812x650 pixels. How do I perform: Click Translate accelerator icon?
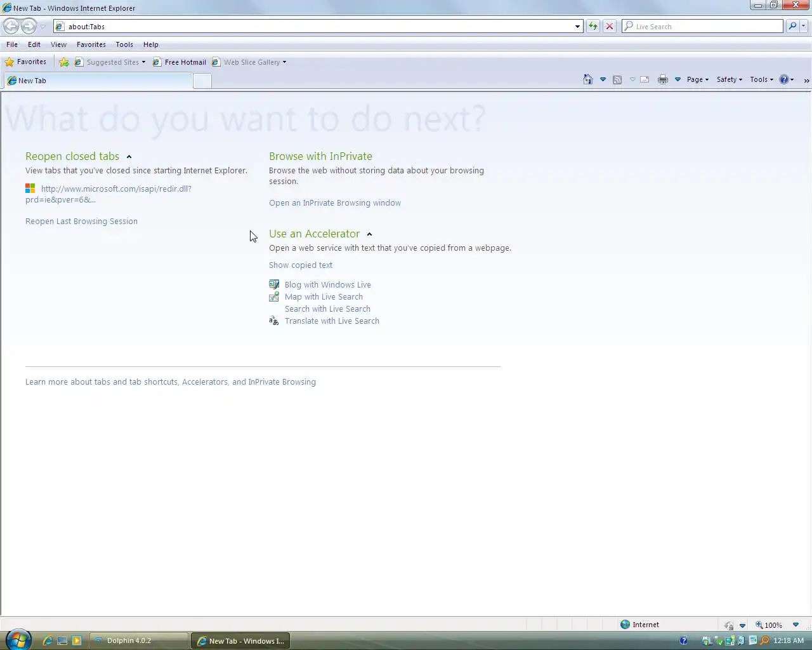[x=274, y=321]
